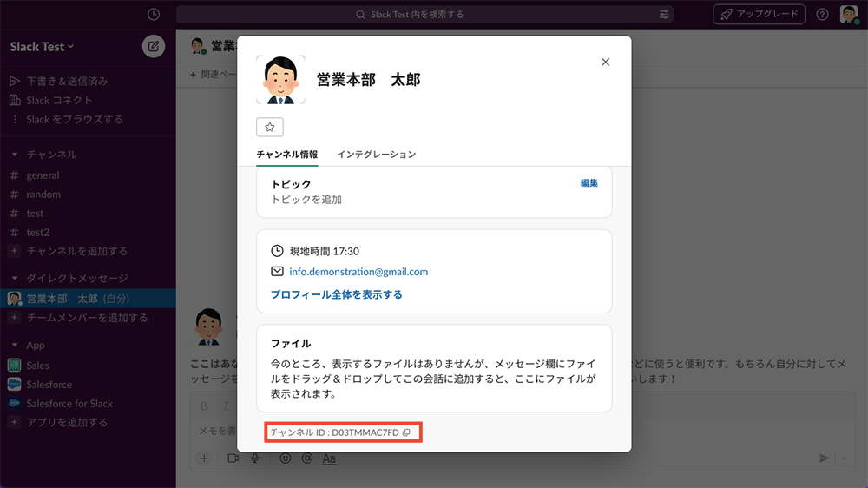This screenshot has width=868, height=488.
Task: Switch to インテグレーション tab
Action: 377,155
